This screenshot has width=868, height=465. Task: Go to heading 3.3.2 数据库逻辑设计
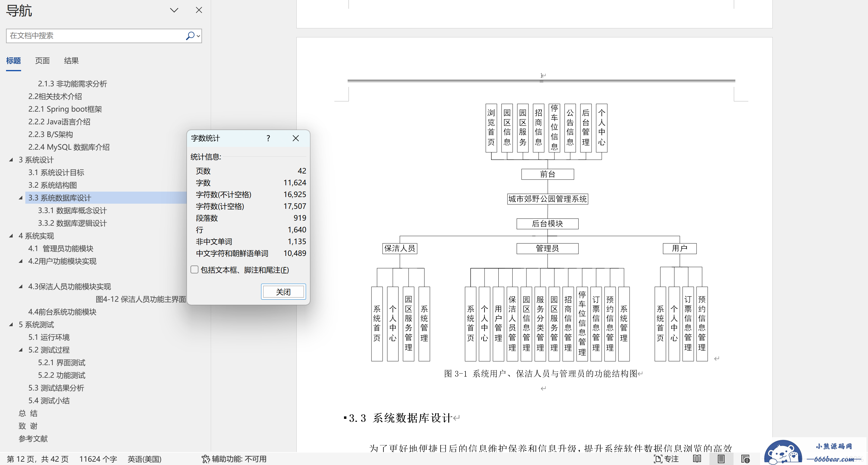pyautogui.click(x=72, y=223)
